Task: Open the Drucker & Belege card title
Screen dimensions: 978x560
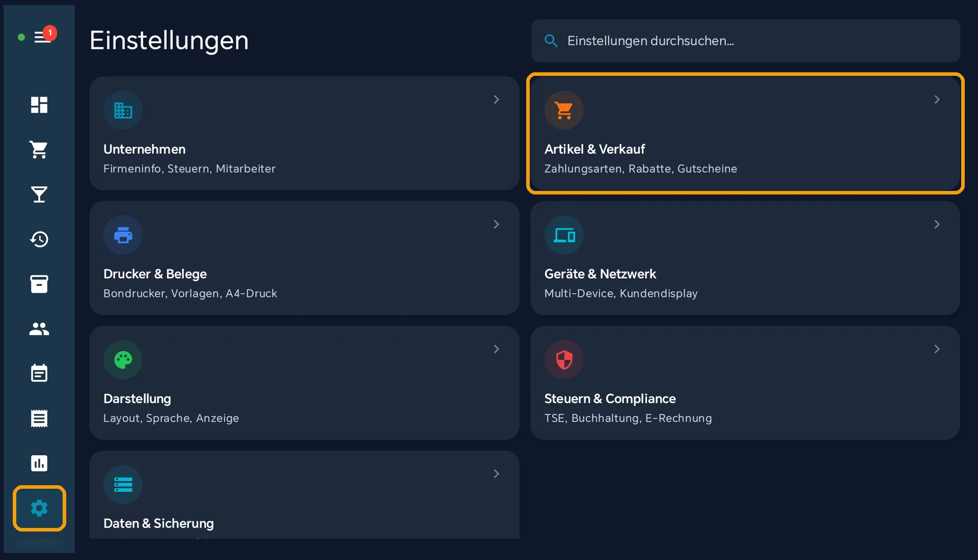Action: pyautogui.click(x=155, y=274)
